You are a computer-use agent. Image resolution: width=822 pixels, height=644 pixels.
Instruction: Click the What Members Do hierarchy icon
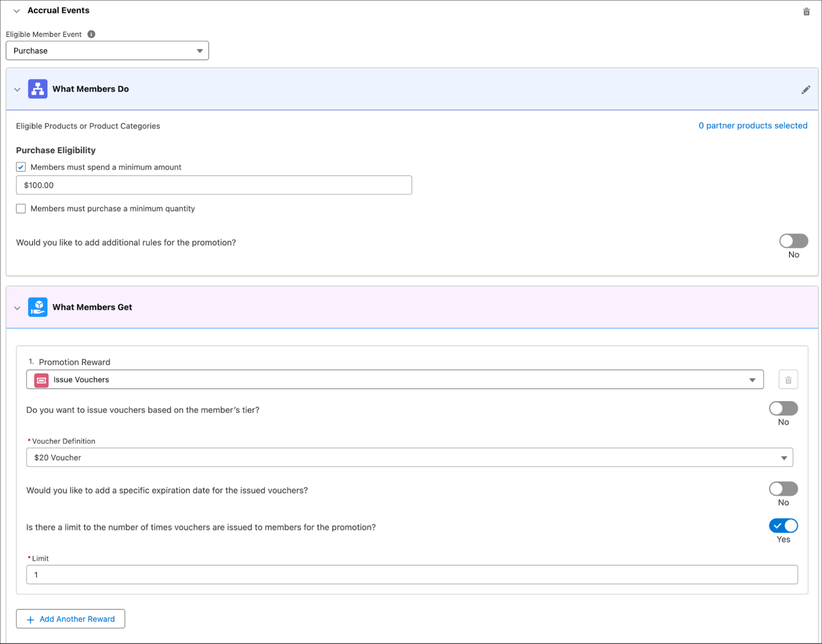[38, 88]
